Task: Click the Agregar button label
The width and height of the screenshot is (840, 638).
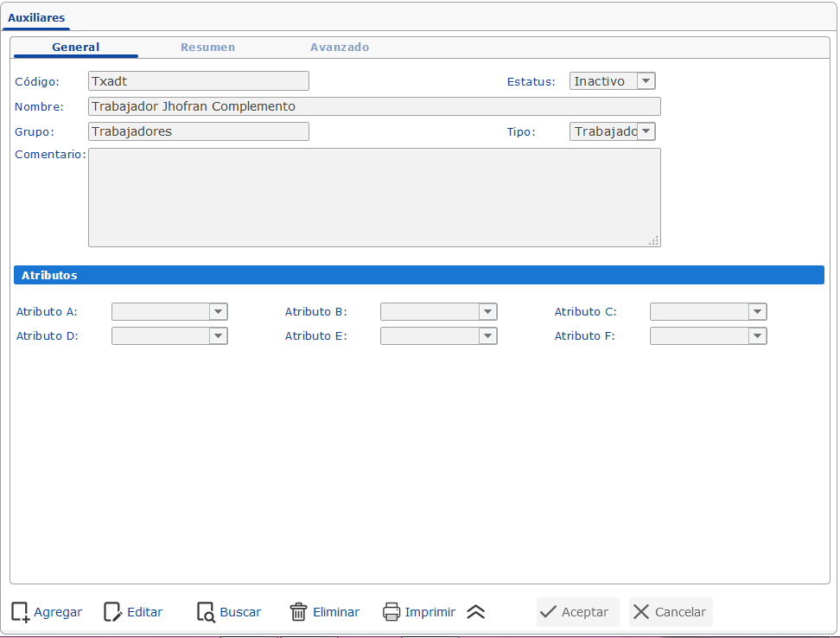Action: (x=58, y=612)
